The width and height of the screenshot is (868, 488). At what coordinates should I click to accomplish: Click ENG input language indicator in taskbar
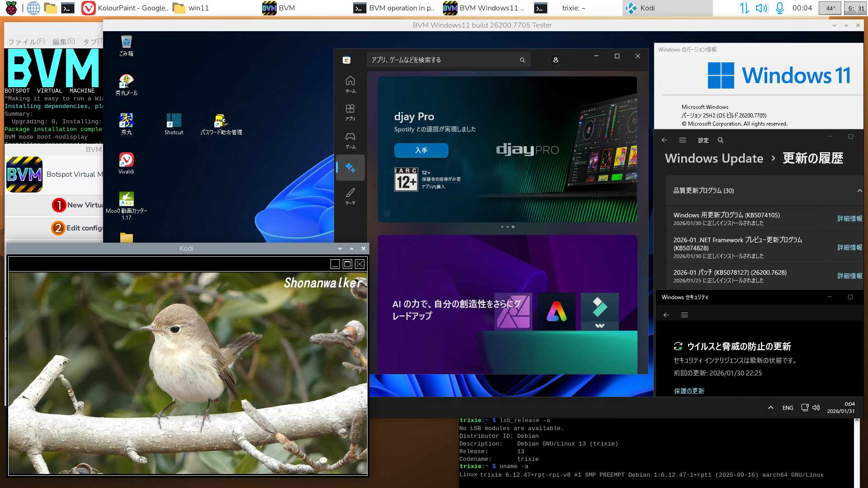click(x=788, y=408)
